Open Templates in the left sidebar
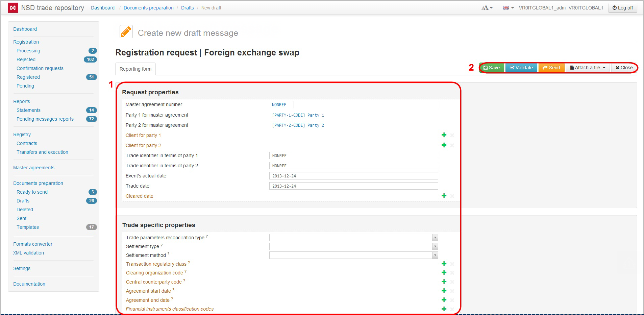The height and width of the screenshot is (315, 644). (x=28, y=227)
